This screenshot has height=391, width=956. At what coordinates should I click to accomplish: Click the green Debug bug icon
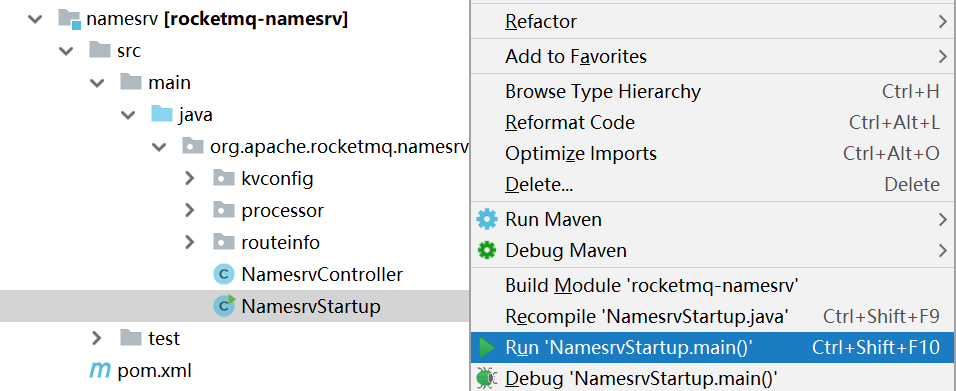pyautogui.click(x=487, y=378)
